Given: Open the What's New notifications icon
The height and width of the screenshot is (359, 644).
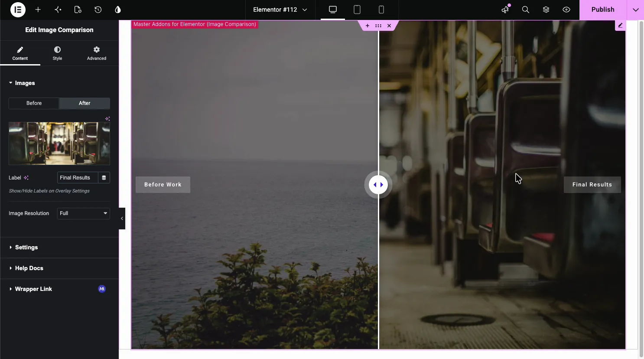Looking at the screenshot, I should coord(505,10).
